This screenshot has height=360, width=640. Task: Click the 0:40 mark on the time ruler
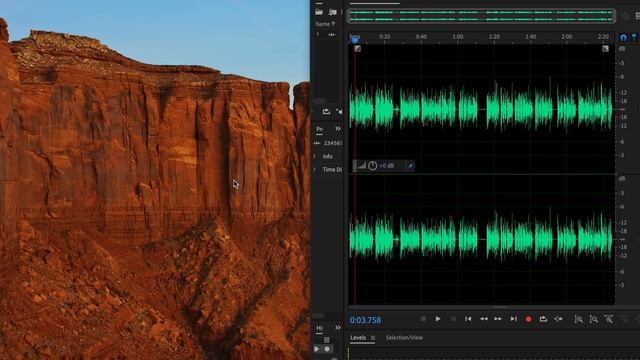[x=421, y=37]
